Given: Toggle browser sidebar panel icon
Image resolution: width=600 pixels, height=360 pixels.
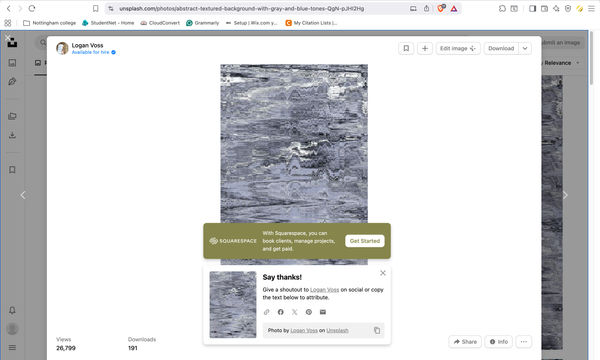Looking at the screenshot, I should click(532, 8).
